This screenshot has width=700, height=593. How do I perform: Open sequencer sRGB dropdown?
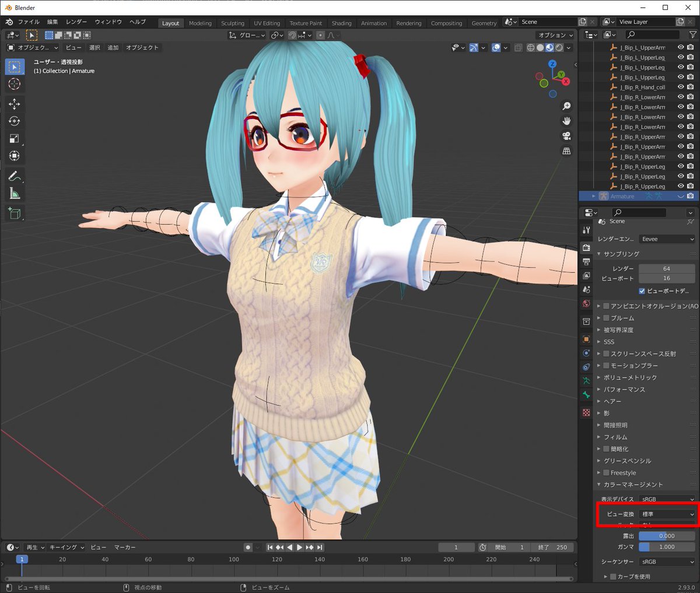(667, 562)
